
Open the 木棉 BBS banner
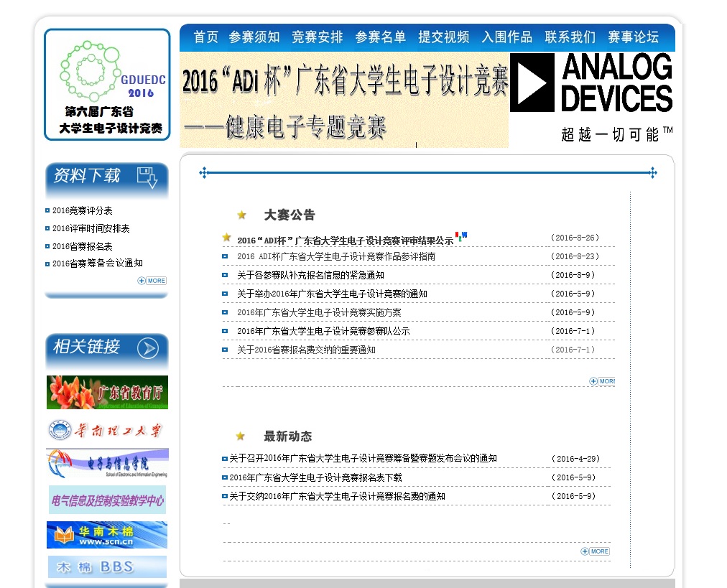[x=107, y=566]
